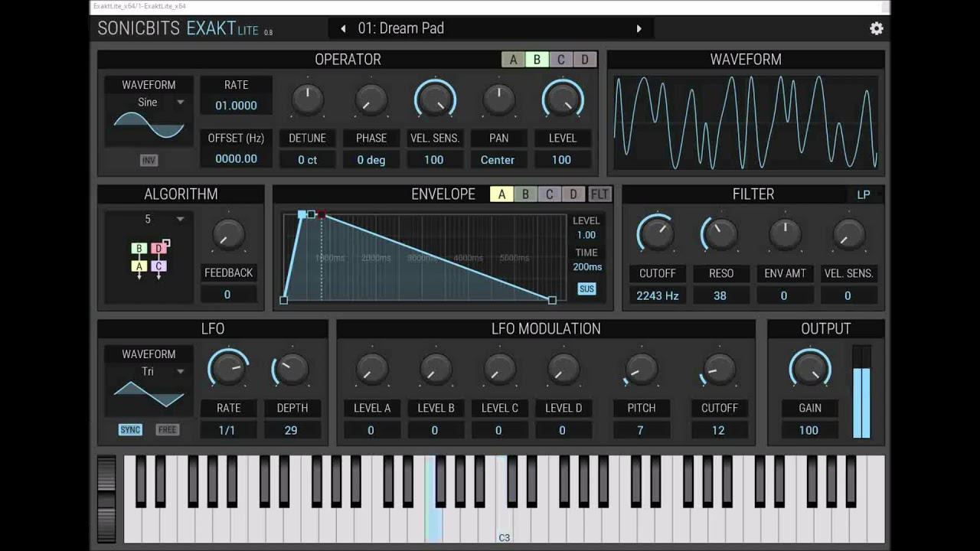The width and height of the screenshot is (980, 551).
Task: Toggle the envelope SUS sustain button
Action: point(586,289)
